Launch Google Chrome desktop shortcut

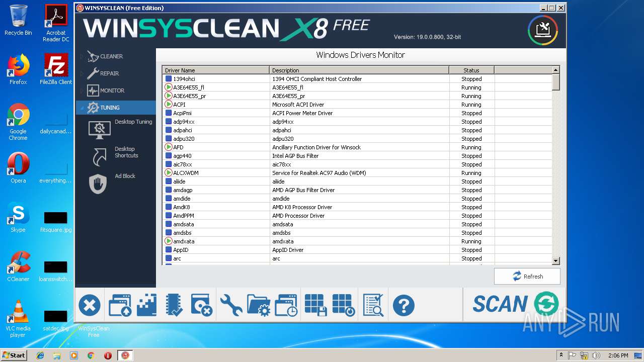point(18,122)
